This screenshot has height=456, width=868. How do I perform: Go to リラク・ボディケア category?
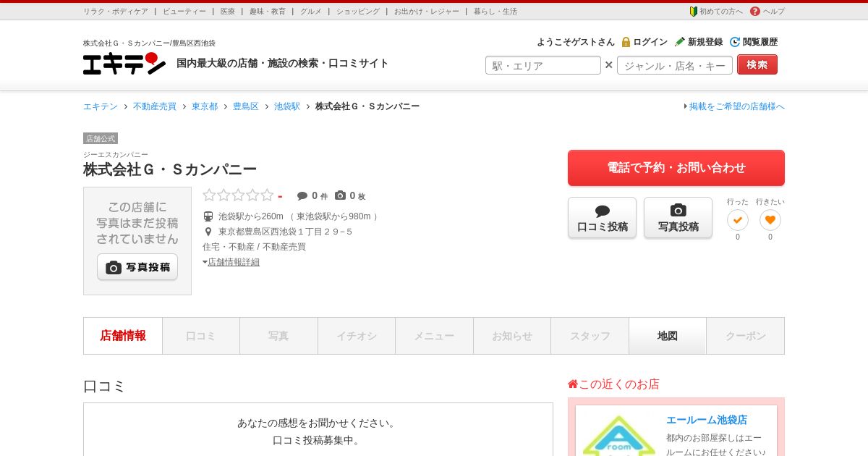pos(116,12)
